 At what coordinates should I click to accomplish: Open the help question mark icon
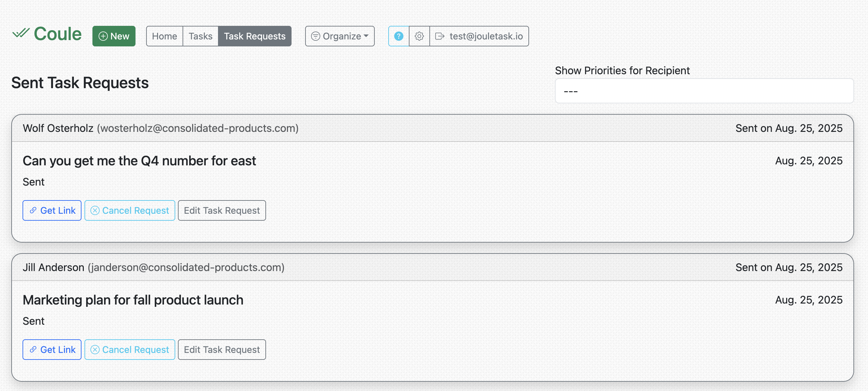point(398,36)
